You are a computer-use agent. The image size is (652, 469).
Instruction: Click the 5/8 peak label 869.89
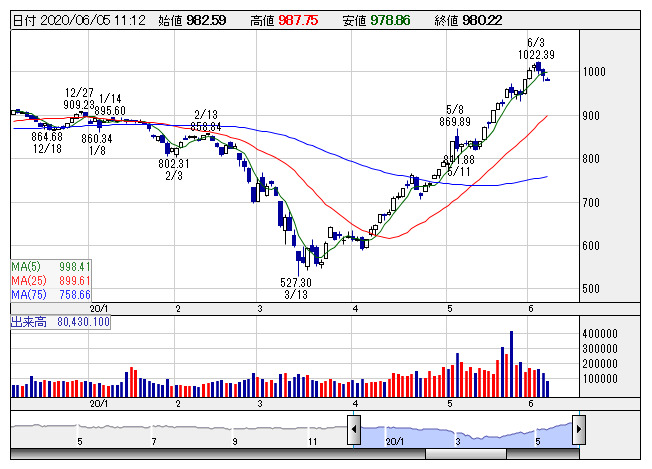455,122
